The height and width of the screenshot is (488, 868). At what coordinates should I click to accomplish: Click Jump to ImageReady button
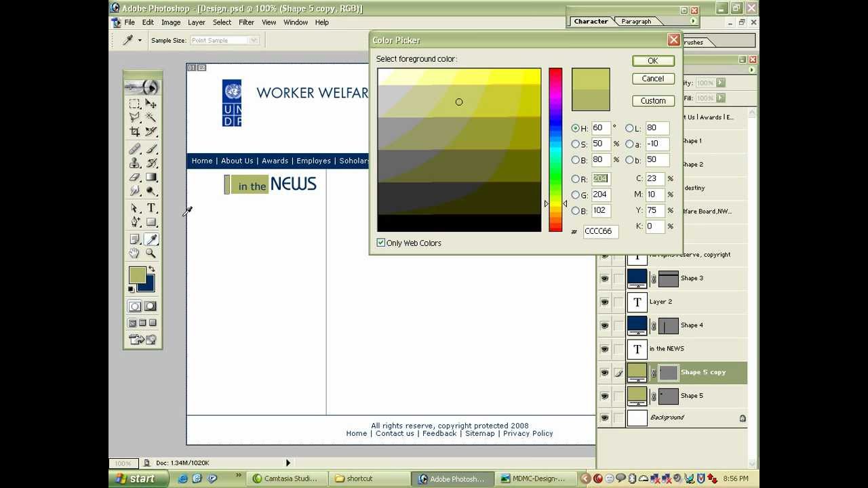coord(142,340)
